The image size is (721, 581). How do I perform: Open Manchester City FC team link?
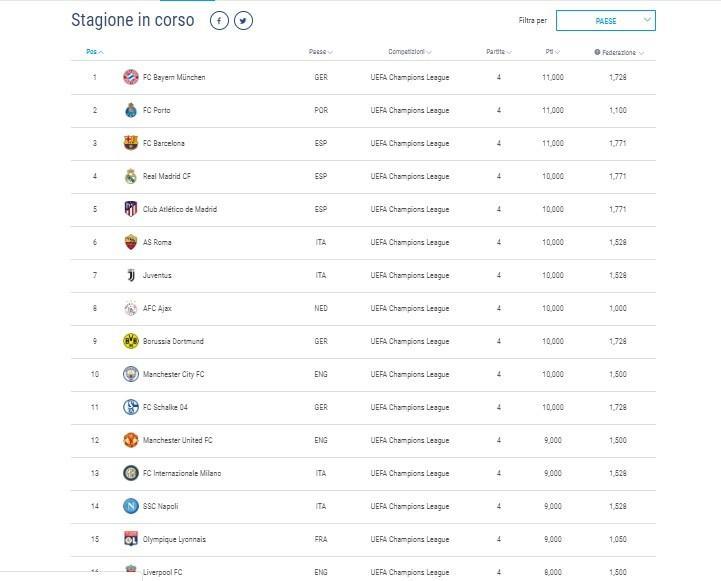click(173, 374)
